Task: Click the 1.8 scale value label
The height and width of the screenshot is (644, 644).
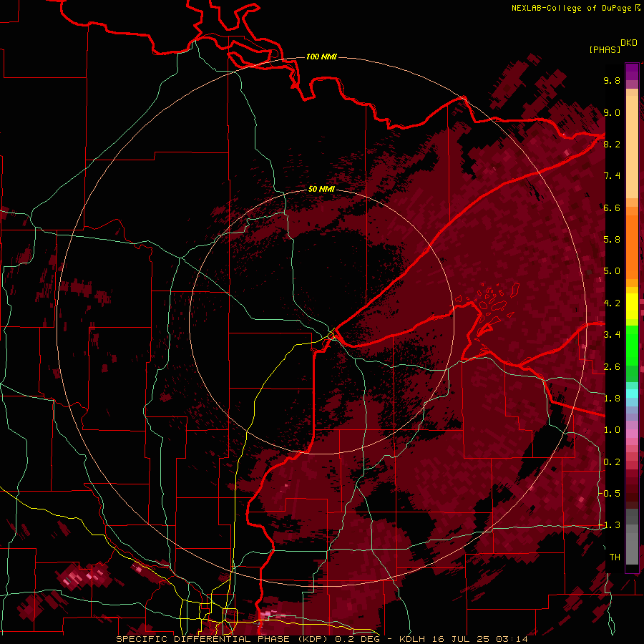Action: tap(612, 399)
